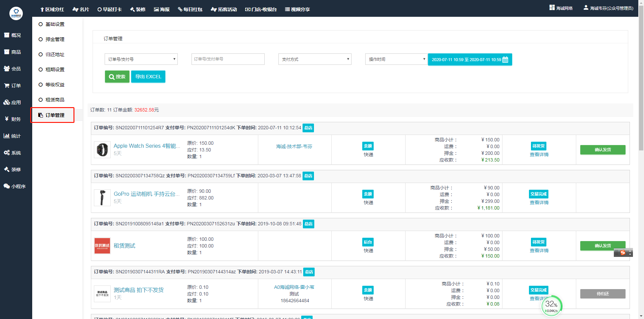Image resolution: width=644 pixels, height=319 pixels.
Task: Open GoPro 运动相机 product thumbnail
Action: click(x=102, y=198)
